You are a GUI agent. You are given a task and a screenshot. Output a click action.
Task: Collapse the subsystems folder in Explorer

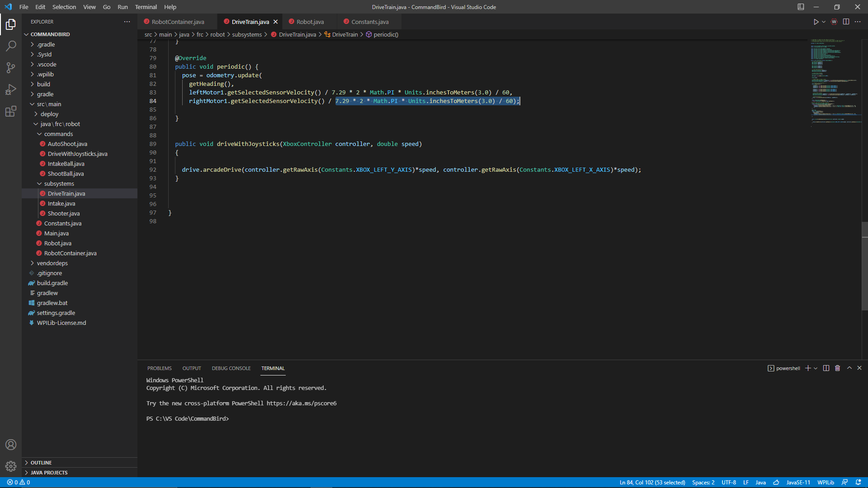pos(59,183)
